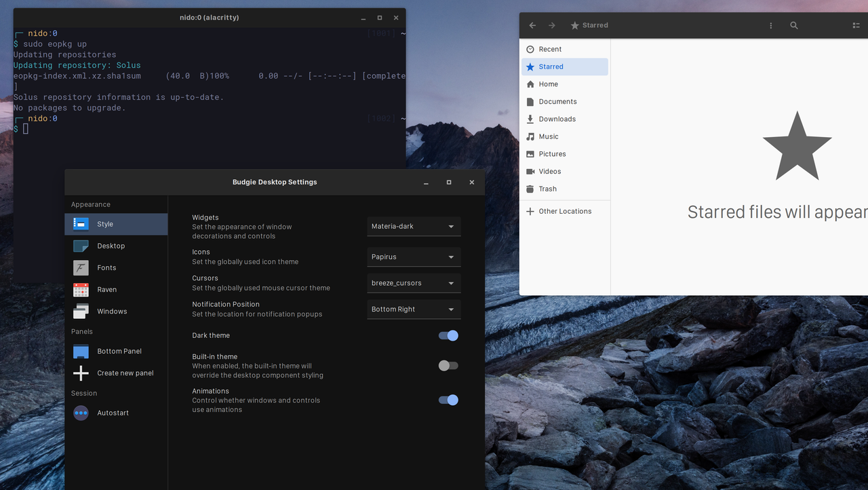Click the Starred path label in Files header

tap(595, 25)
